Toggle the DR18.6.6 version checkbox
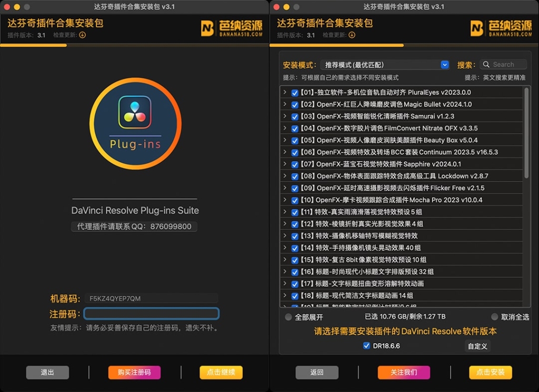The width and height of the screenshot is (539, 392). 366,346
